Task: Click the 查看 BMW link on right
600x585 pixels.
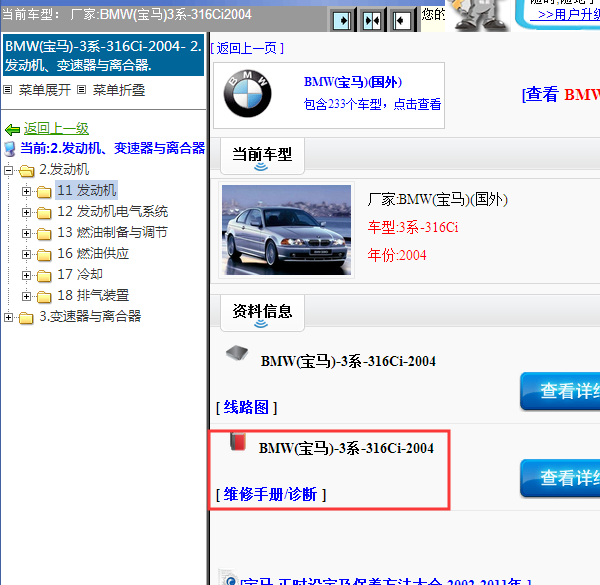Action: point(561,94)
